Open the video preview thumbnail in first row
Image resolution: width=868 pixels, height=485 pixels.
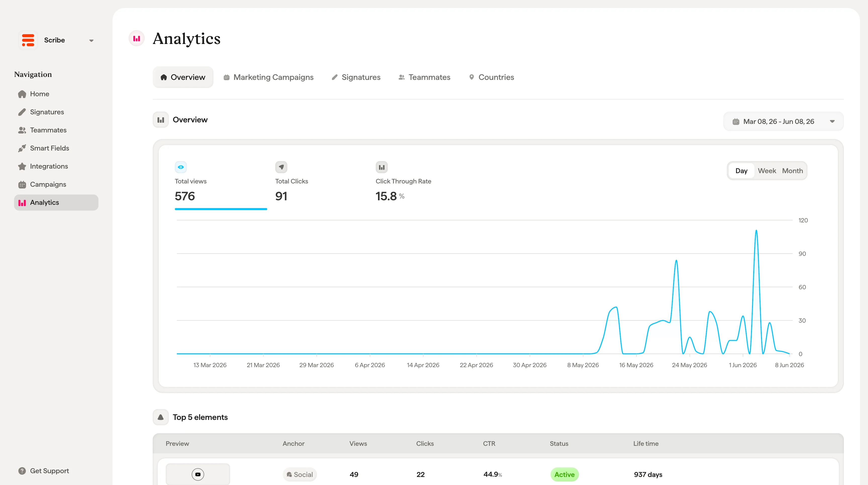(x=198, y=474)
